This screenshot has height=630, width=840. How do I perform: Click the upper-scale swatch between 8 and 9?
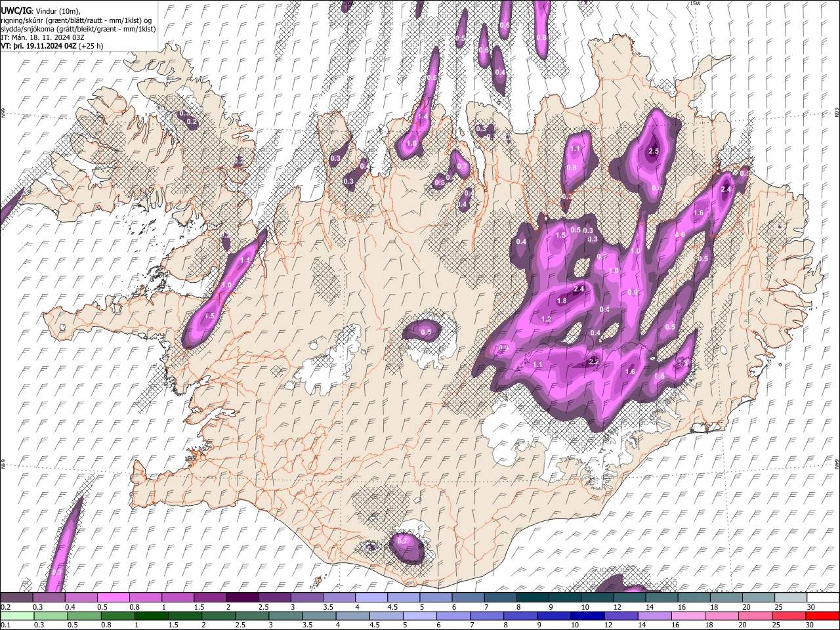[x=534, y=597]
